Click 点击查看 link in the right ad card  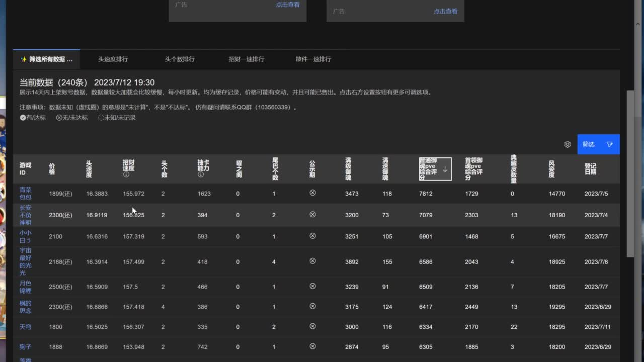coord(445,11)
